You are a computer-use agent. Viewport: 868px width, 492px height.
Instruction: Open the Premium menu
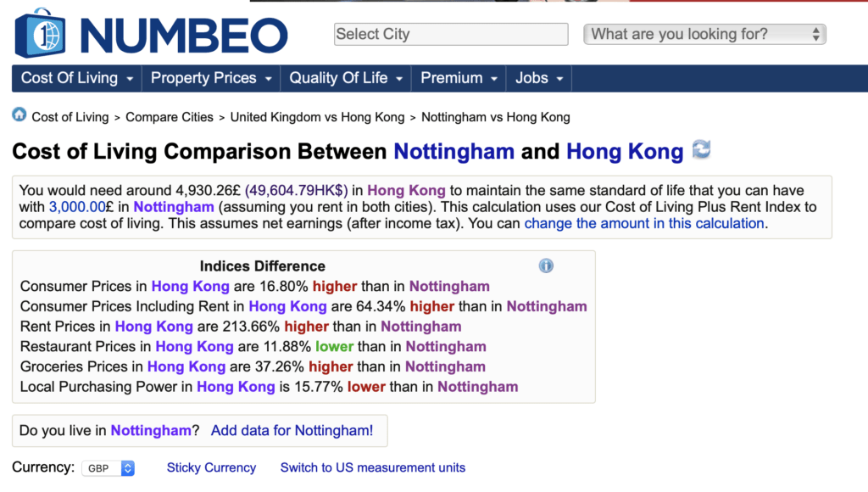tap(459, 78)
